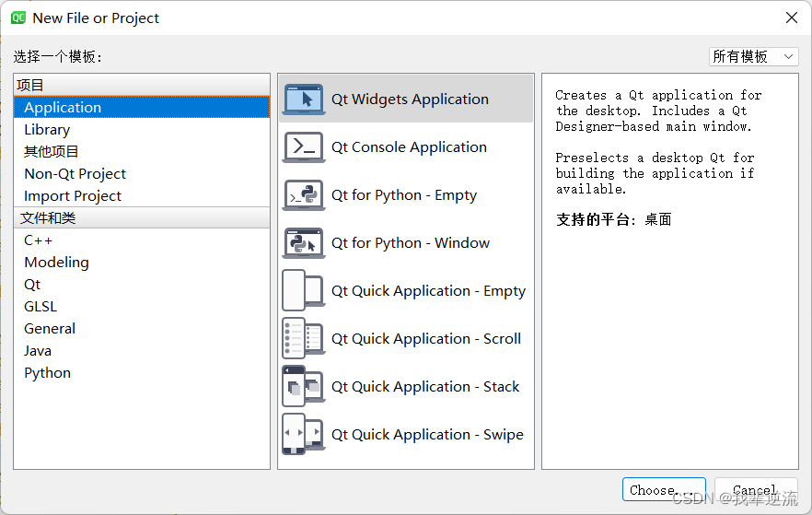Click the Qt Quick Application Swipe icon
Image resolution: width=812 pixels, height=515 pixels.
[x=304, y=434]
